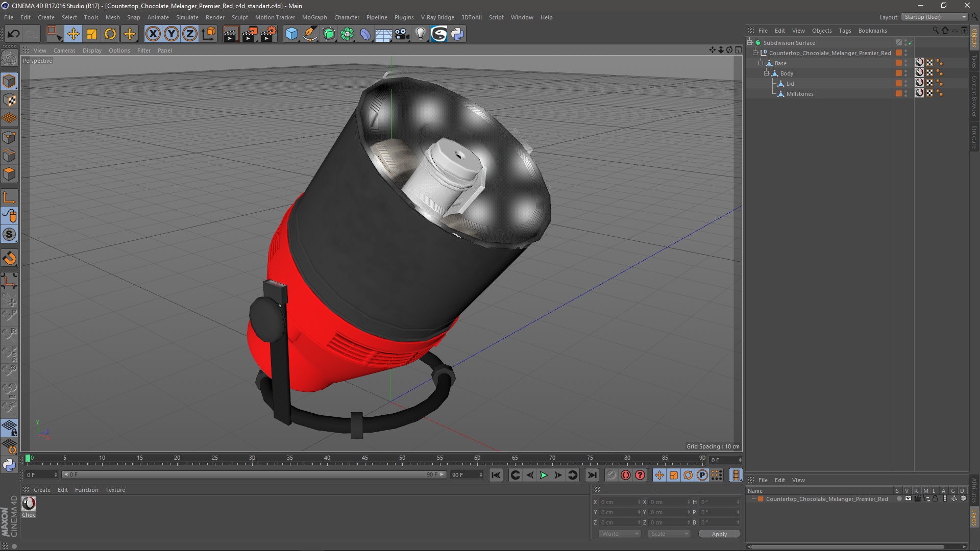Click the Magnet tool icon
Screen dimensions: 980x551
click(x=9, y=258)
